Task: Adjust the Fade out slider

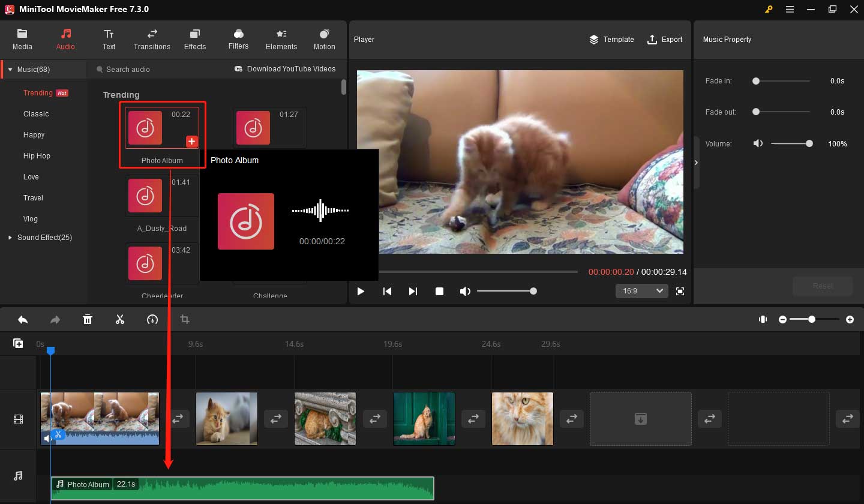Action: [x=782, y=112]
